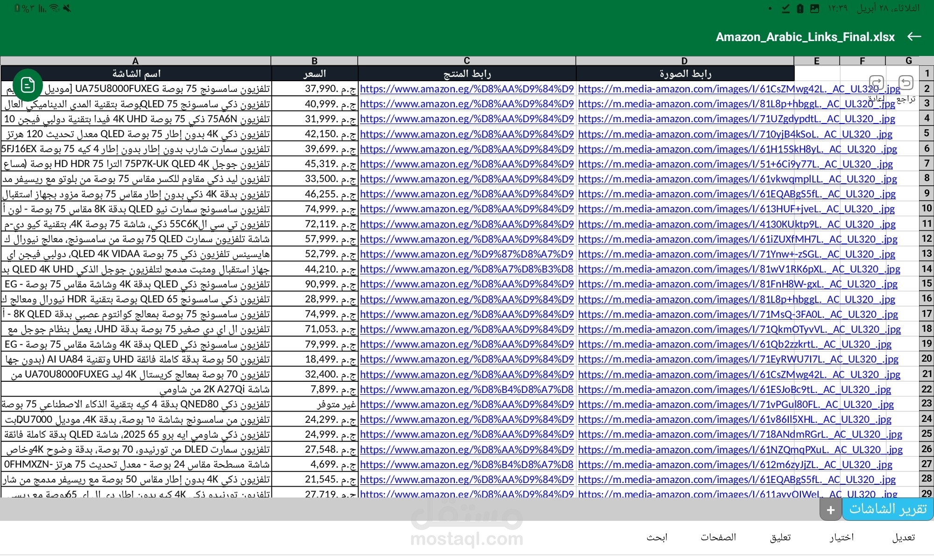Open the image link containing 61CsZMwg42L in row 2

coord(739,89)
